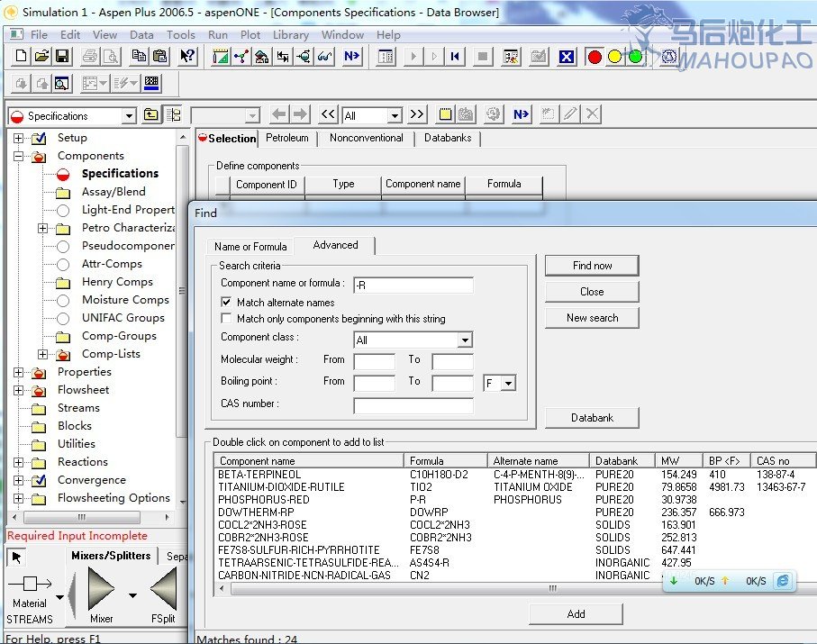The image size is (817, 644).
Task: Click the forward >> browse button
Action: coord(416,115)
